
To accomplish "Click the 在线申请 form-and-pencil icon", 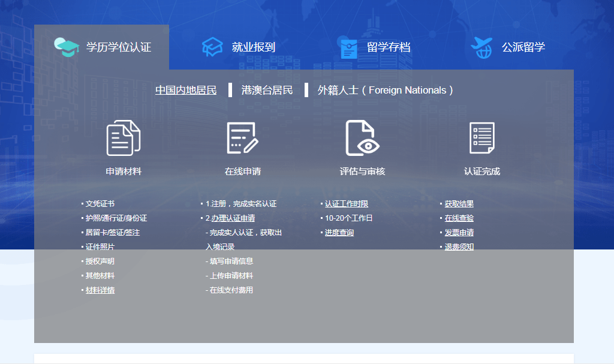I will pos(242,138).
